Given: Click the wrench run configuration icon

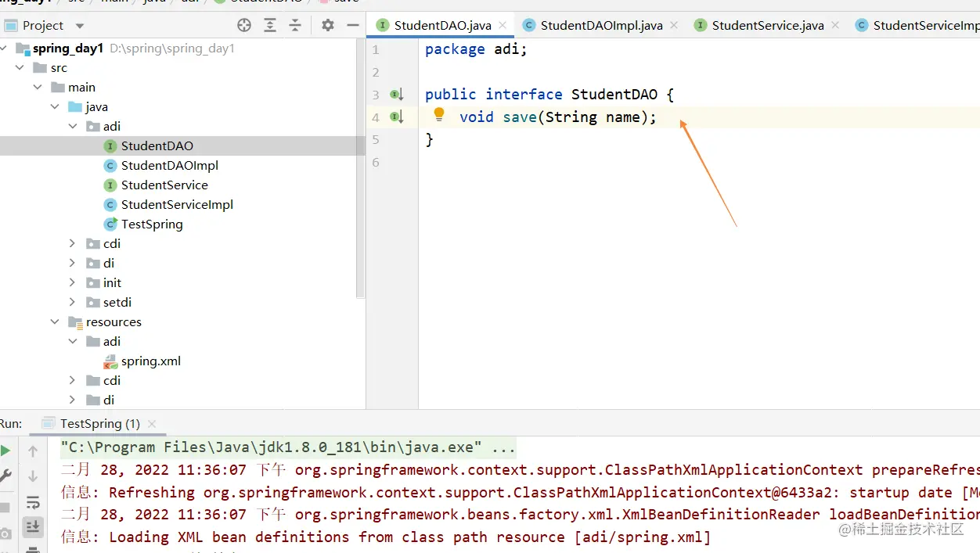Looking at the screenshot, I should [5, 476].
